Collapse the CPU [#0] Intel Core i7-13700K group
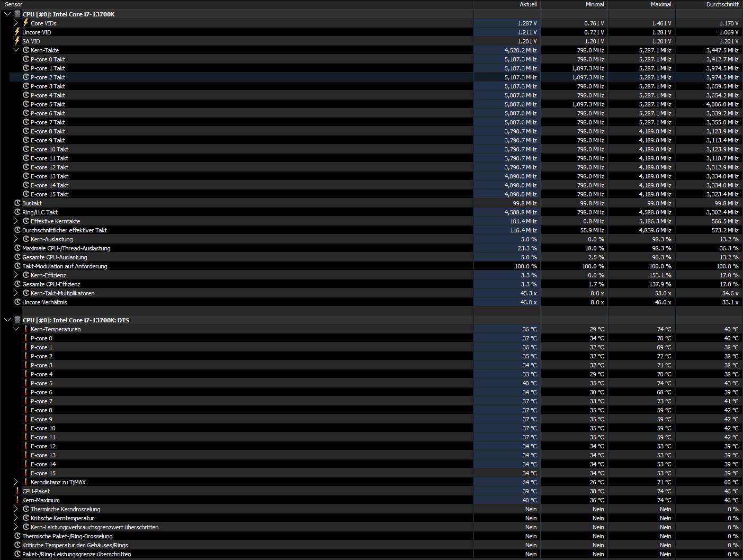743x560 pixels. [x=7, y=14]
